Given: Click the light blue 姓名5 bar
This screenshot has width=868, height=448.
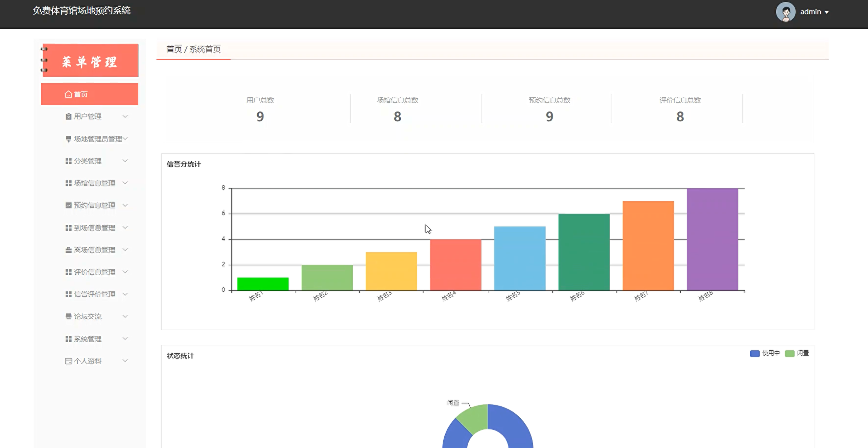Looking at the screenshot, I should pyautogui.click(x=520, y=259).
